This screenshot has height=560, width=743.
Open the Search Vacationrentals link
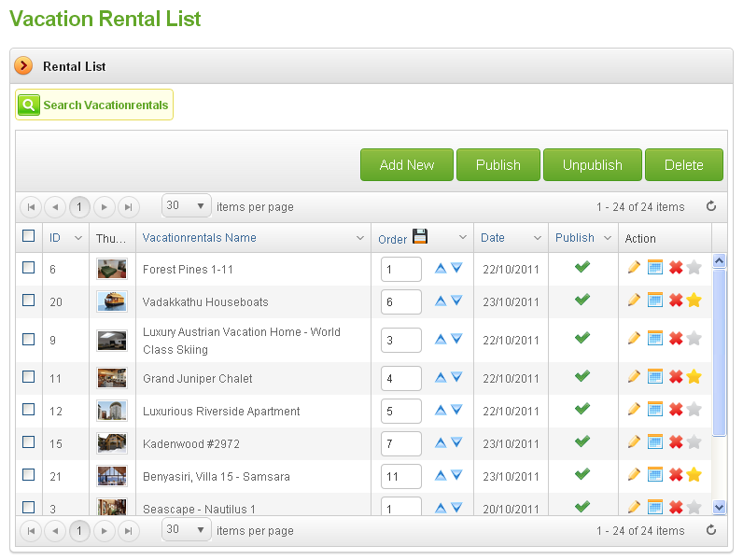coord(105,105)
